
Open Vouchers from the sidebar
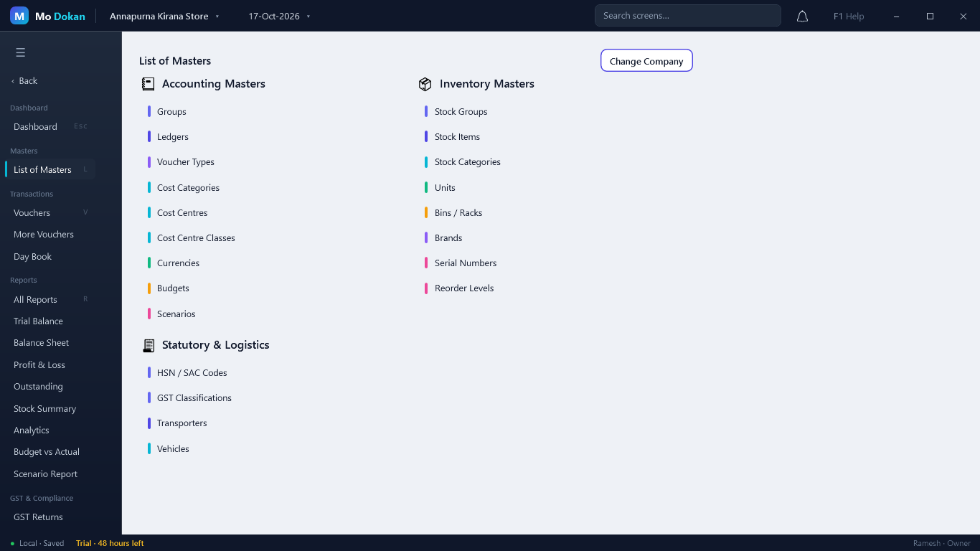[50, 212]
